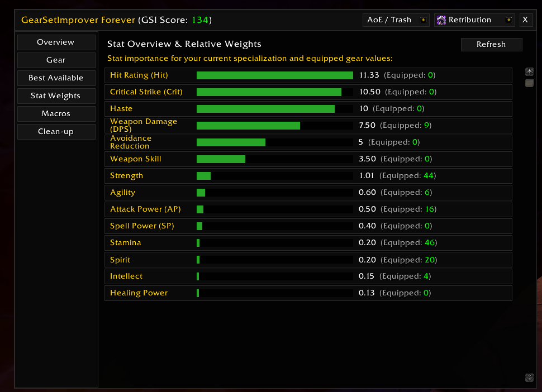Viewport: 542px width, 392px height.
Task: Click the Weapon Skill stat label
Action: coord(135,159)
